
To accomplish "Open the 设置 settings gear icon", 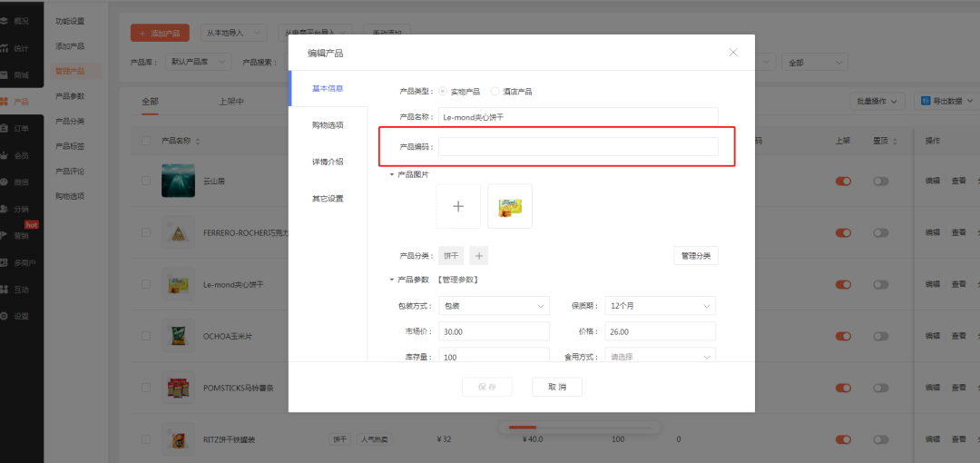I will pos(5,317).
